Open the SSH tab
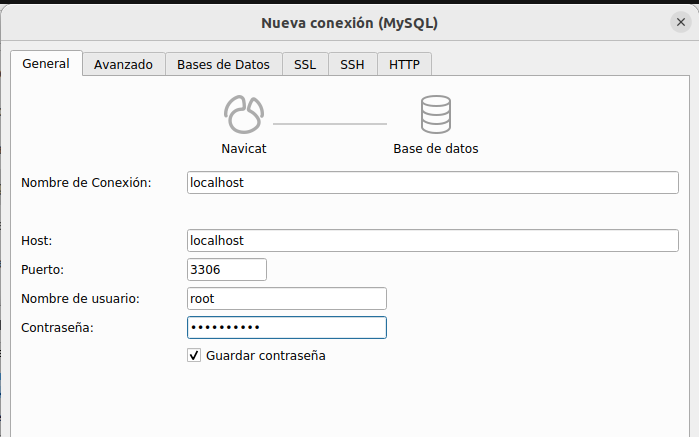Screen dimensions: 699x437 pos(352,65)
